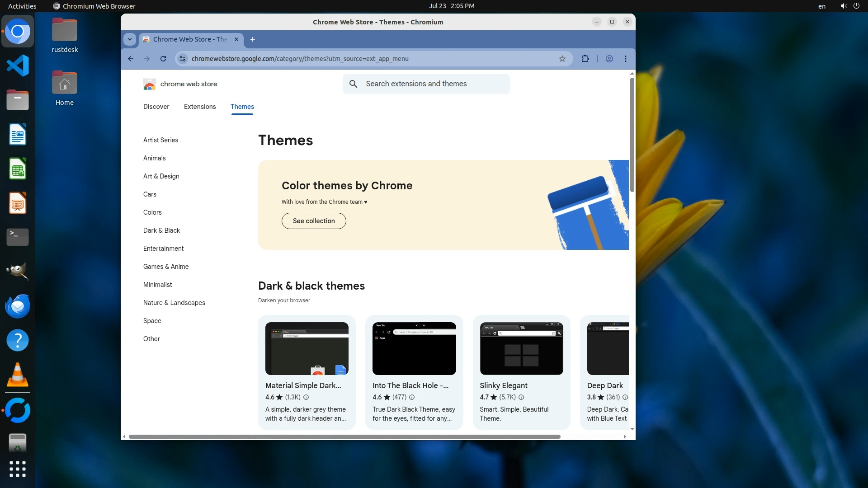Go to the Discover tab

click(x=156, y=107)
